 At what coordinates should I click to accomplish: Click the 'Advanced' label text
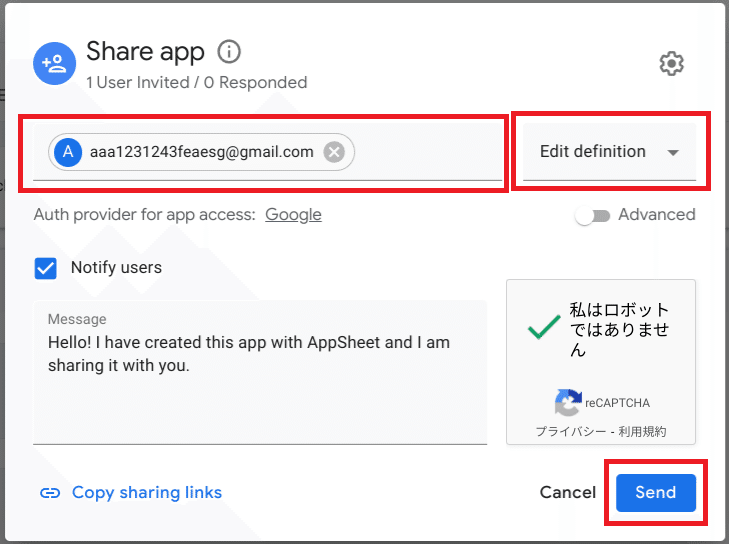coord(656,215)
